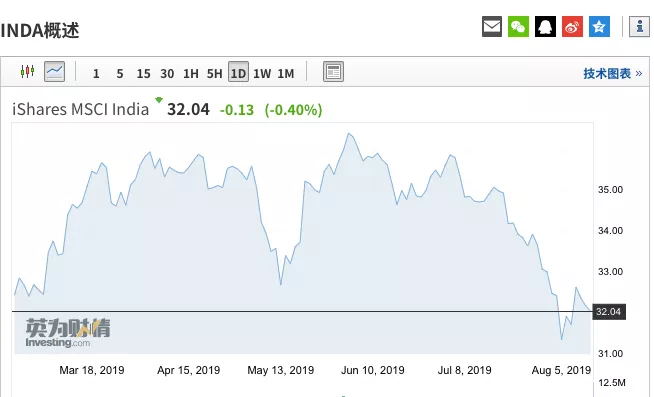
Task: Click the -0.13 price change value
Action: [x=236, y=110]
